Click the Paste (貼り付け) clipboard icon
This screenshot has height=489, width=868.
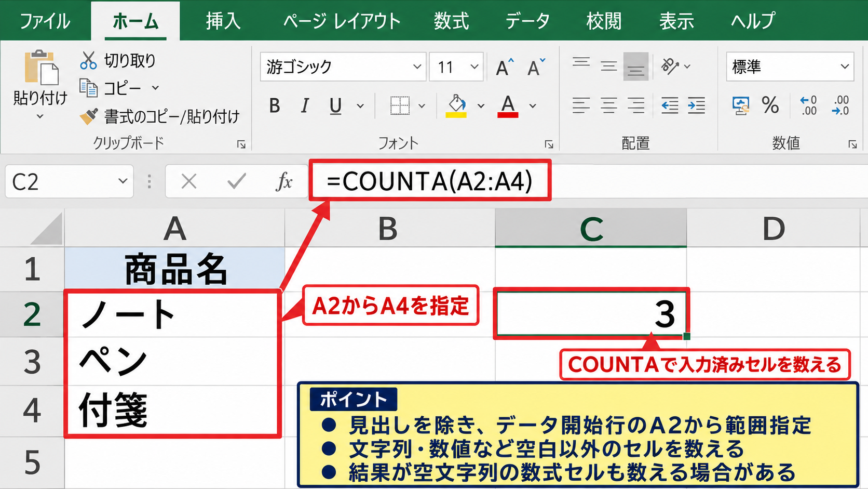pyautogui.click(x=41, y=68)
